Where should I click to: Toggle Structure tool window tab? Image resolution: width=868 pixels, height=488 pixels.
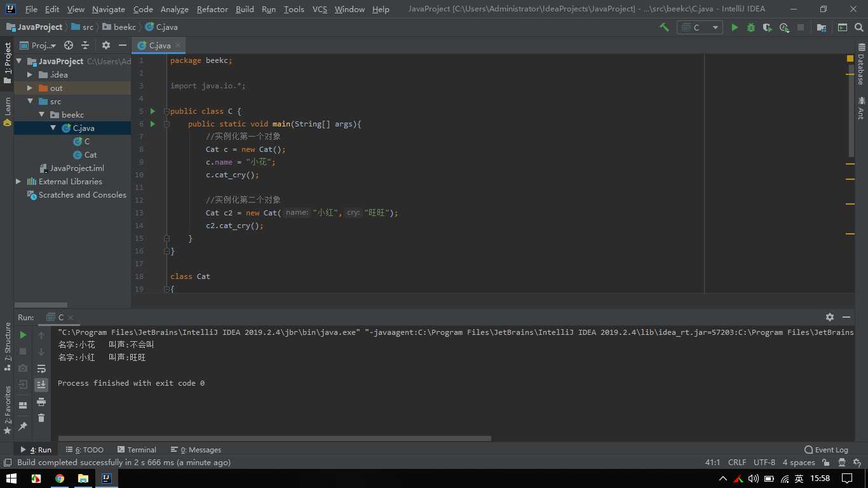[7, 346]
